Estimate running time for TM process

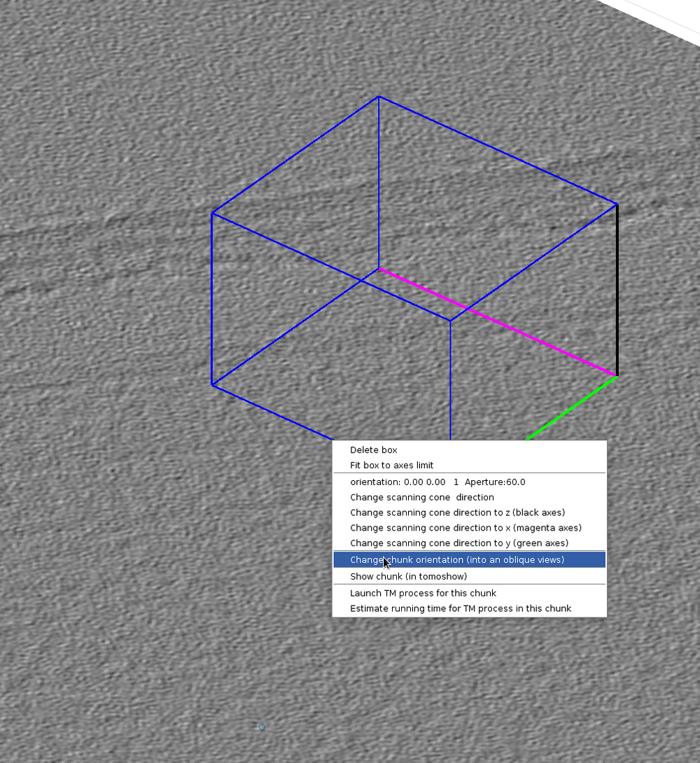click(x=460, y=609)
